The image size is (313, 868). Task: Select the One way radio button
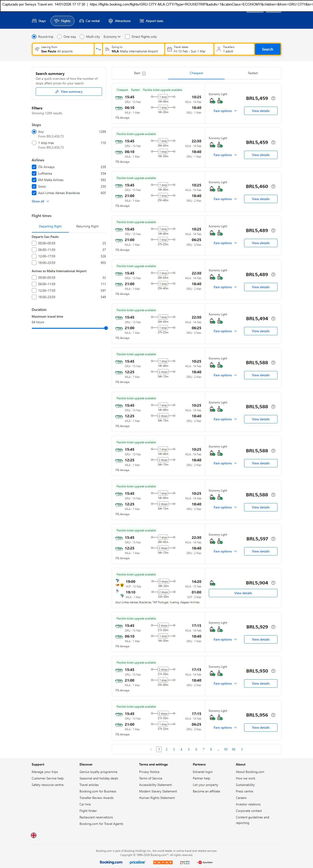coord(59,37)
